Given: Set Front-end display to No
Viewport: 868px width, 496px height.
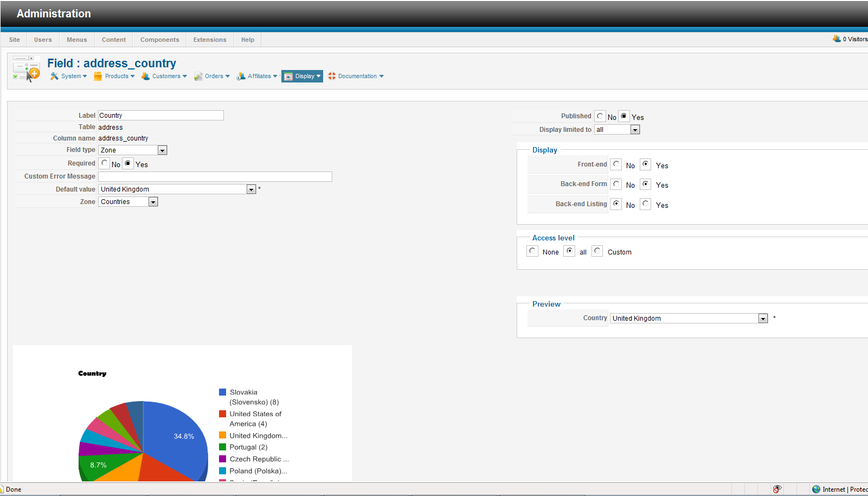Looking at the screenshot, I should [616, 164].
